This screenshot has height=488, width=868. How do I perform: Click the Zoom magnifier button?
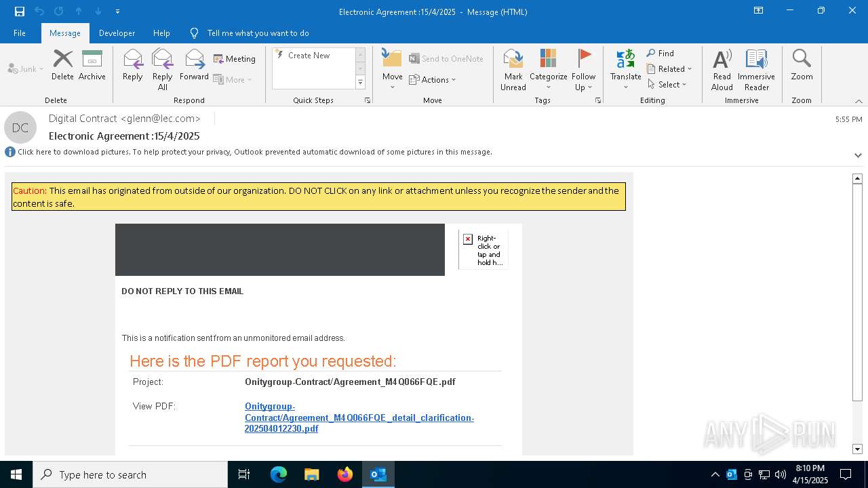tap(802, 65)
